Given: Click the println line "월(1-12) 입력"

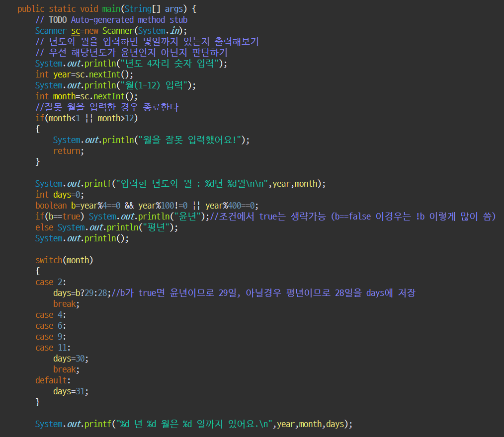Looking at the screenshot, I should 115,85.
